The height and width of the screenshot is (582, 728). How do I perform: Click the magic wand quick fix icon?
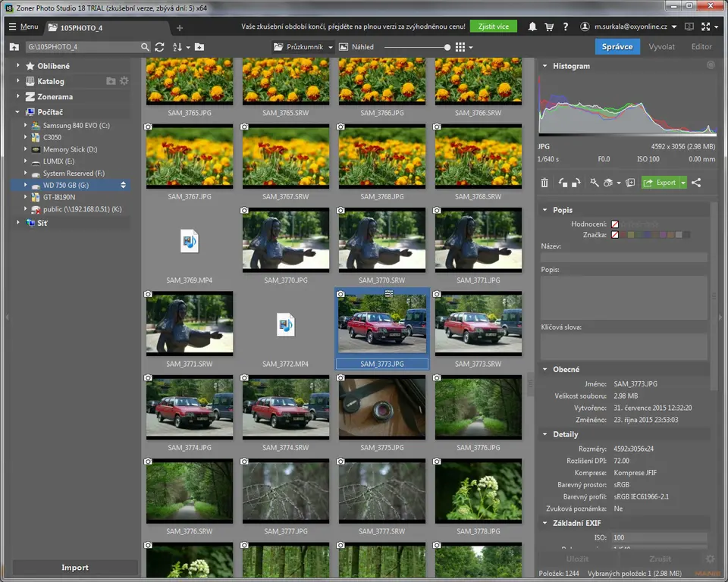point(594,183)
